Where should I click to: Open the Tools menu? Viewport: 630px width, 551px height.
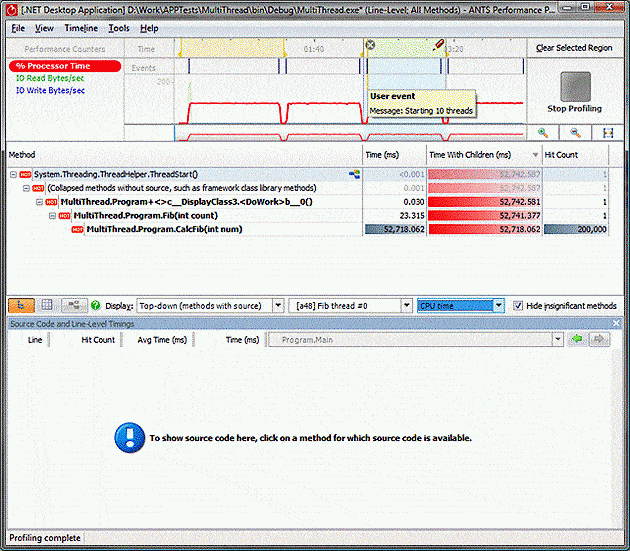[119, 29]
